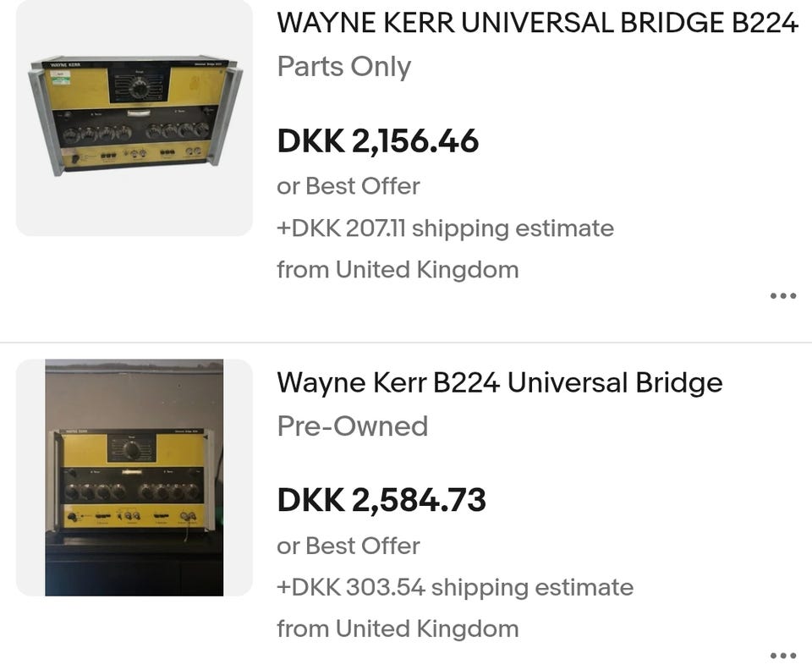Click the divider line between the two listings
The width and height of the screenshot is (812, 670).
tap(406, 343)
